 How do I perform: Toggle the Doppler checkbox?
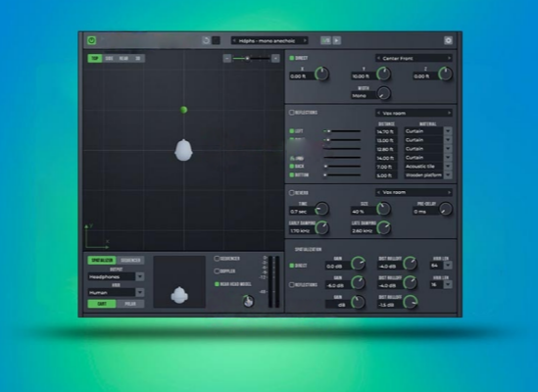coord(217,271)
